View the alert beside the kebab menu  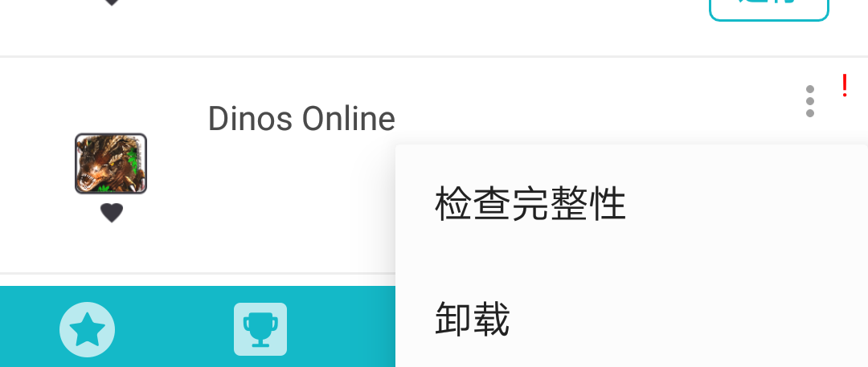point(844,86)
